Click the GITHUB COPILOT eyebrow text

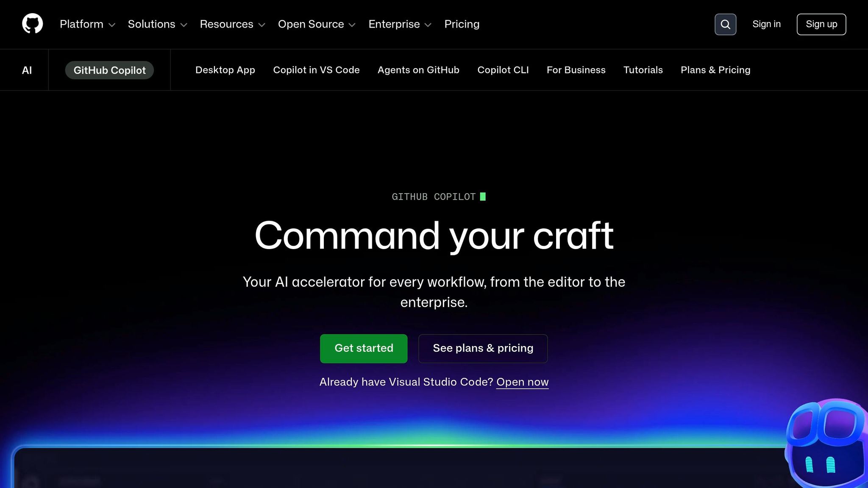[x=434, y=197]
